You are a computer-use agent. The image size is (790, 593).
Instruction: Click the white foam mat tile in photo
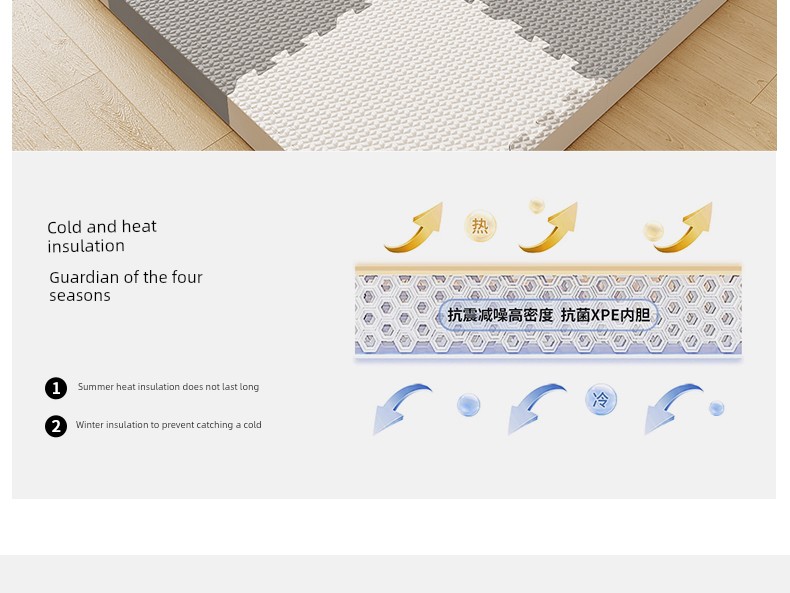click(x=413, y=86)
